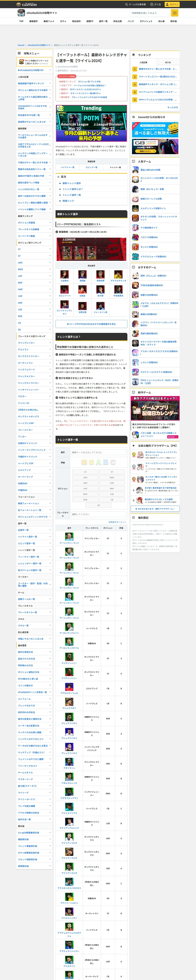The image size is (196, 980).
Task: Open the TOP navigation tab
Action: tap(21, 21)
